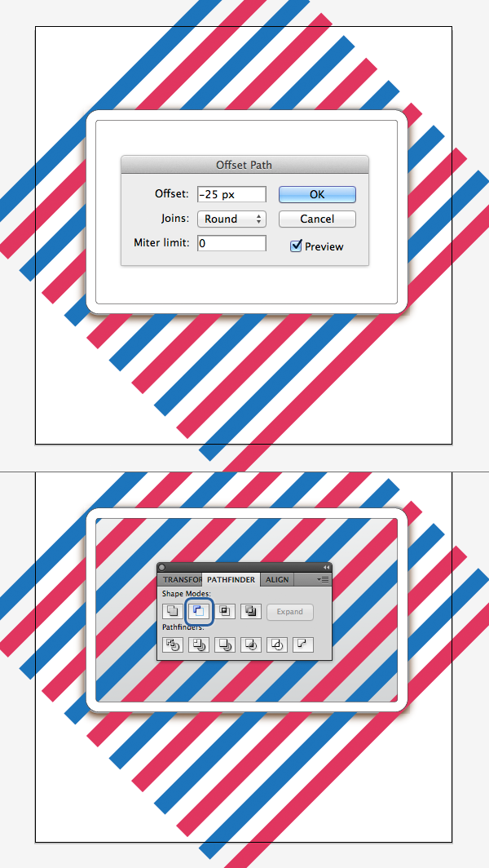This screenshot has height=868, width=489.
Task: Confirm Offset Path with OK
Action: tap(317, 194)
